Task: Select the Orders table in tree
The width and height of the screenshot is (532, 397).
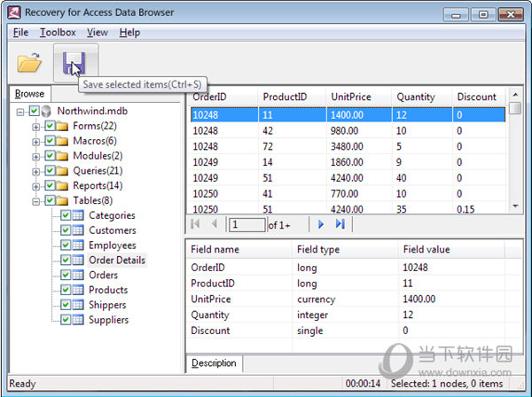Action: pyautogui.click(x=103, y=276)
